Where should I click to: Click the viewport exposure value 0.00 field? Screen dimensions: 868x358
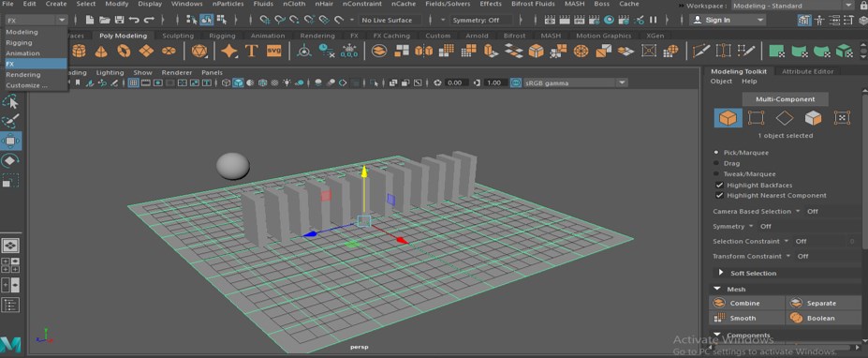point(456,82)
